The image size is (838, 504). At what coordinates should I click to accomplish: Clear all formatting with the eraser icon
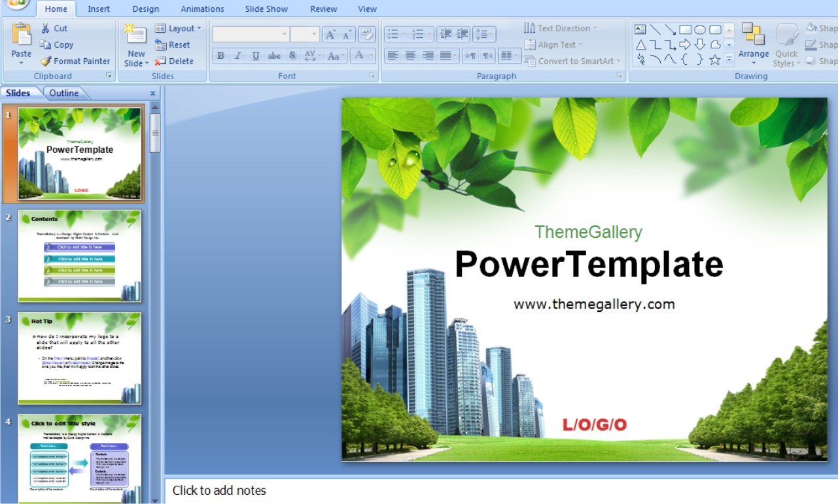point(367,34)
